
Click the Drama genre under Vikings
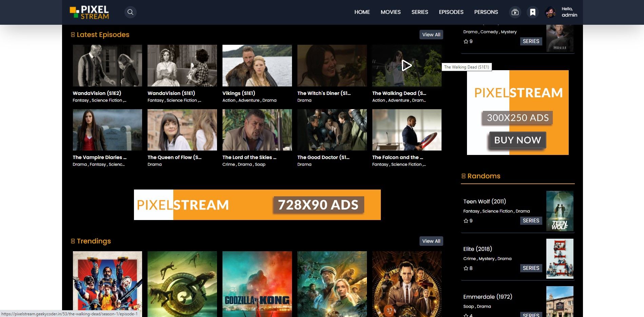pos(269,100)
